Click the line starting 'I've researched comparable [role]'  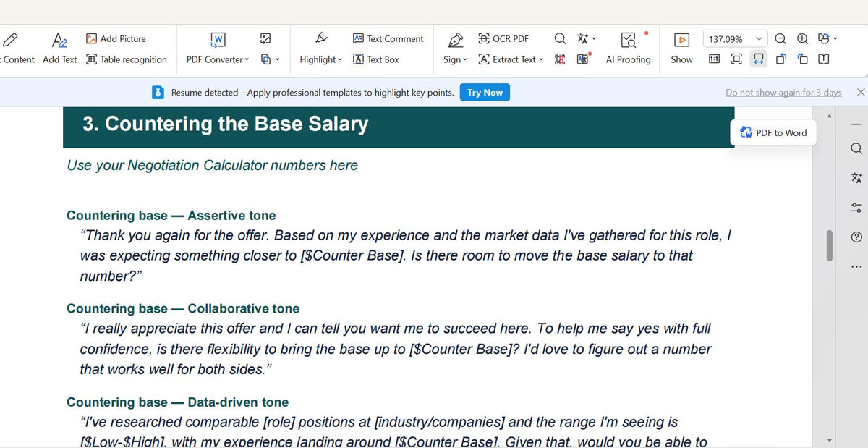pos(379,422)
